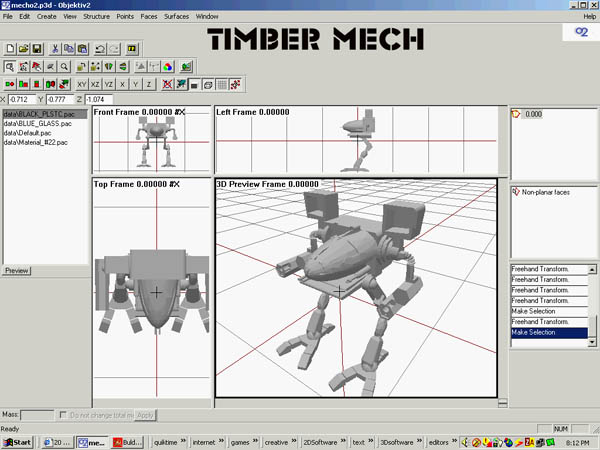Click the grey triangle icon in second row

(x=140, y=67)
